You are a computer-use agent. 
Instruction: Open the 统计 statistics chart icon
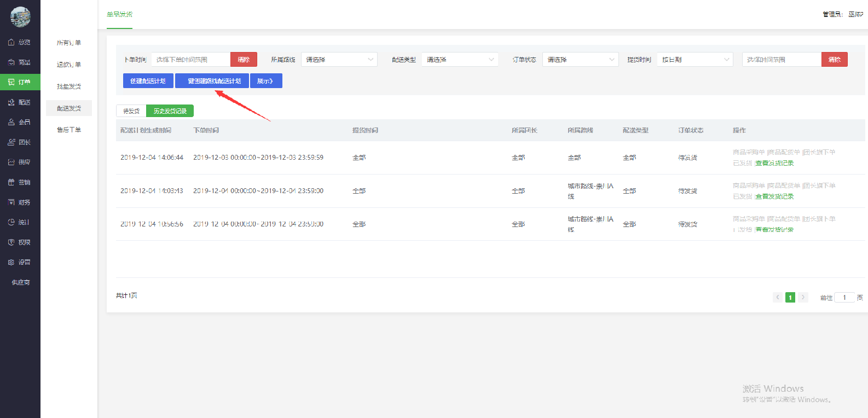coord(11,222)
